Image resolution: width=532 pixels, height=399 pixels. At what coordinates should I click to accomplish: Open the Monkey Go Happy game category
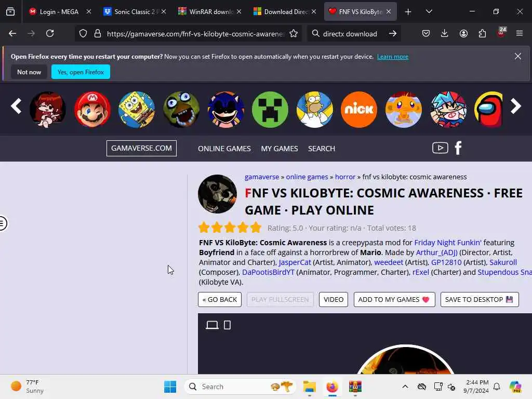(403, 110)
